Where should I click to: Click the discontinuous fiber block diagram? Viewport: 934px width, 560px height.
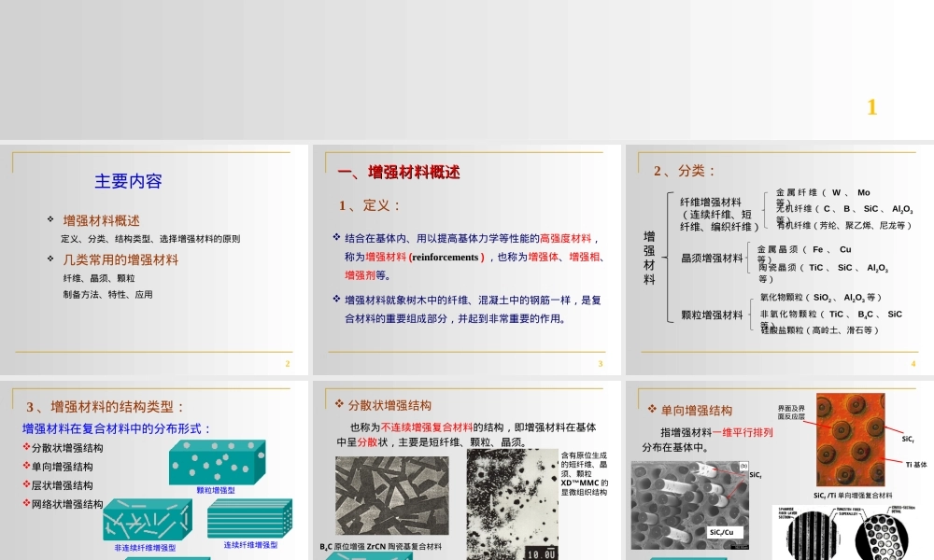click(x=148, y=520)
